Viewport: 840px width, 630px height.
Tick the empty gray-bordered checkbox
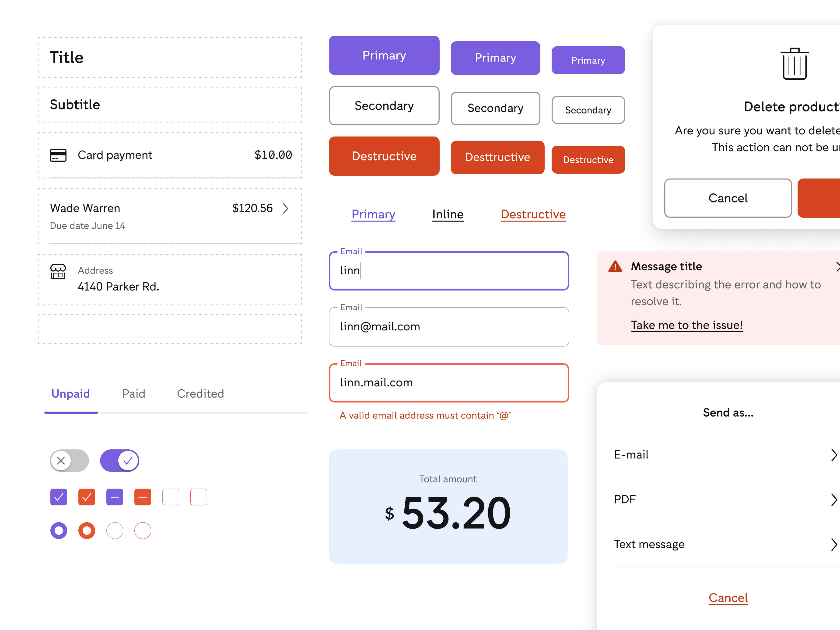(171, 497)
